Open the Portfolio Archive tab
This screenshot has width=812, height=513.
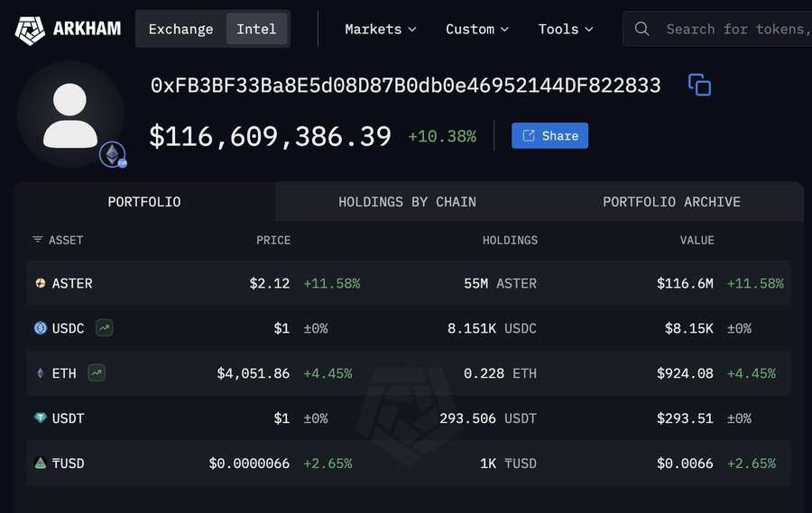click(x=671, y=202)
